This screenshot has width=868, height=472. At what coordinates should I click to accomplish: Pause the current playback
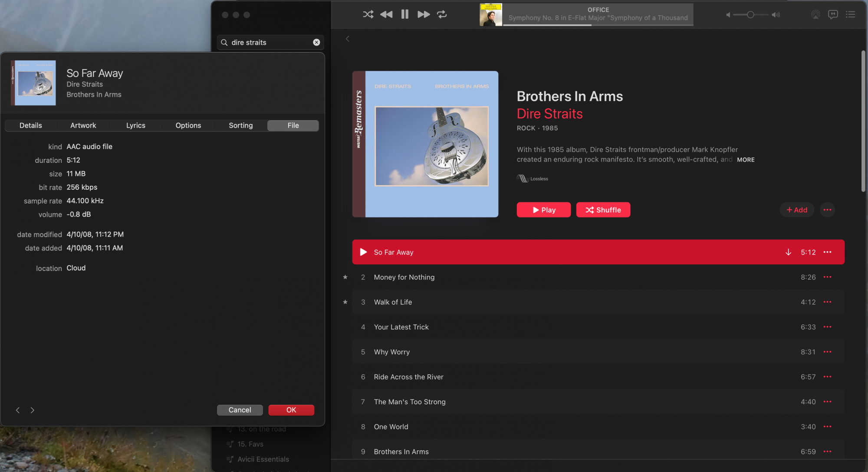click(x=404, y=14)
